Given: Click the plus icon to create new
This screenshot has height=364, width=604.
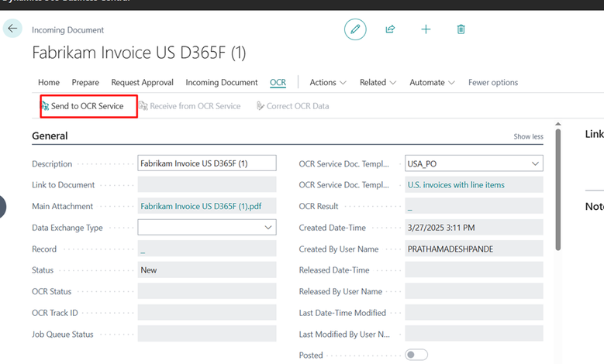Looking at the screenshot, I should pyautogui.click(x=426, y=29).
